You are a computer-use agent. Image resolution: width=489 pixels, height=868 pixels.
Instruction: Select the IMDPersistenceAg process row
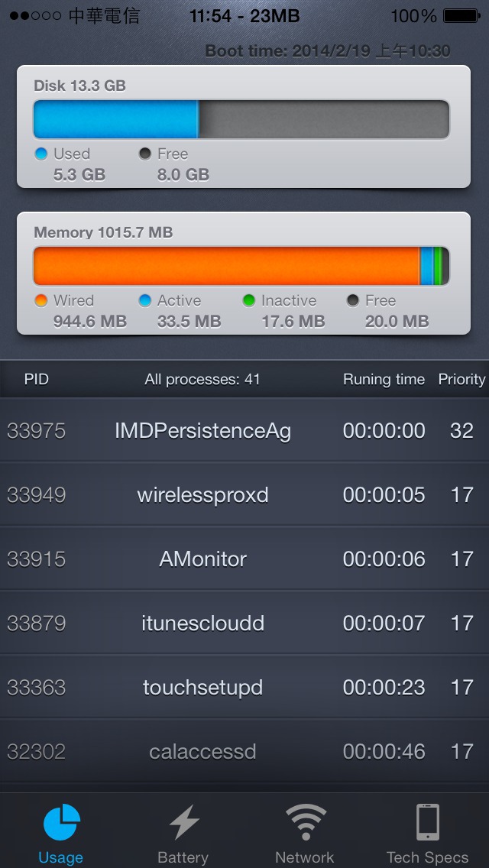point(244,430)
